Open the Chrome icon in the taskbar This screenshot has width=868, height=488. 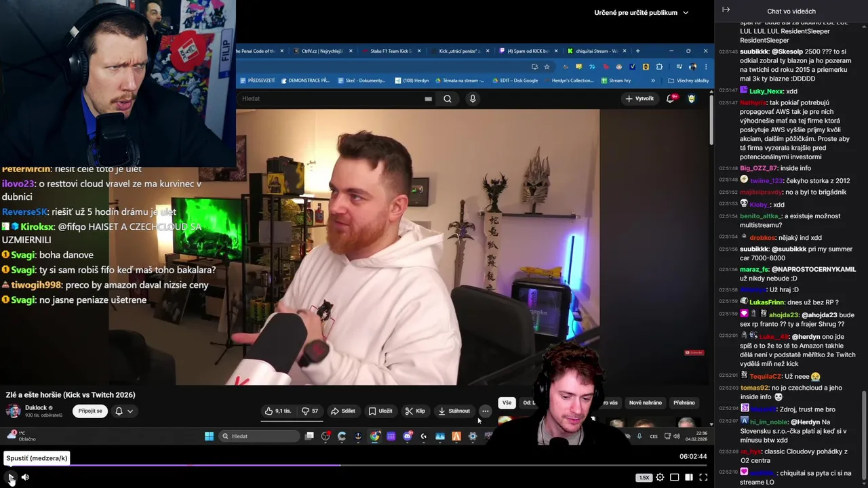374,436
